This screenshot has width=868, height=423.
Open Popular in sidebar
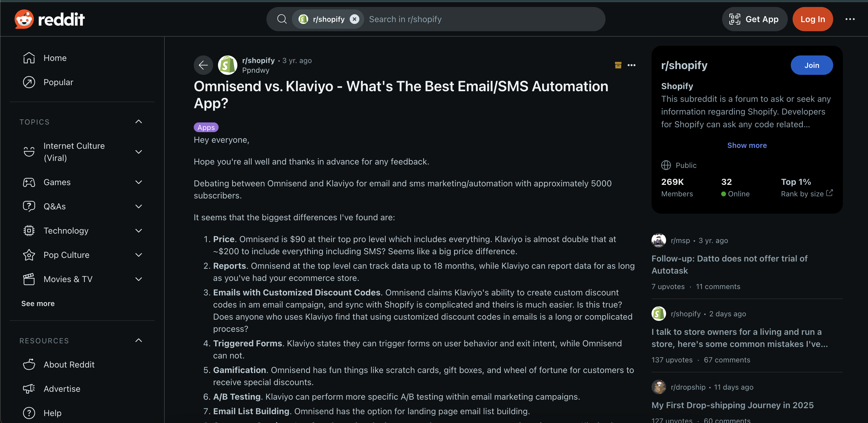[x=82, y=82]
